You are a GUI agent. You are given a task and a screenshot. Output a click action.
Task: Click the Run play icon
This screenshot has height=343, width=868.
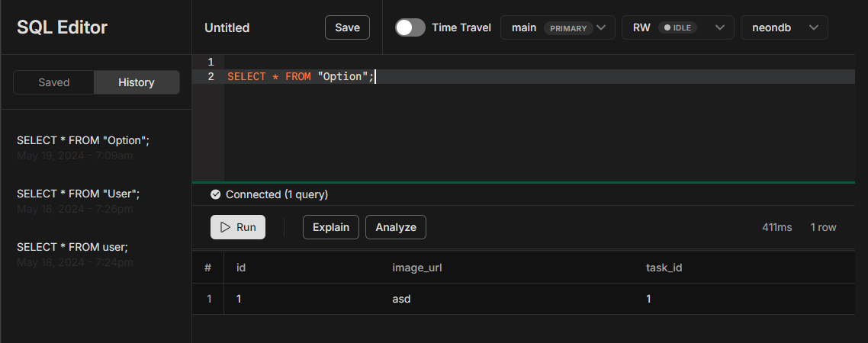point(225,227)
